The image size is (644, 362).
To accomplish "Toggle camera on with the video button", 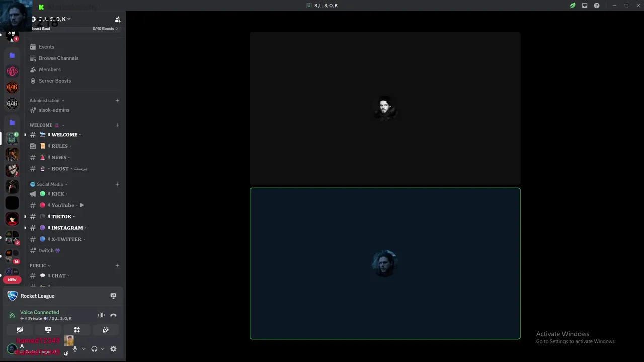I will click(x=20, y=330).
